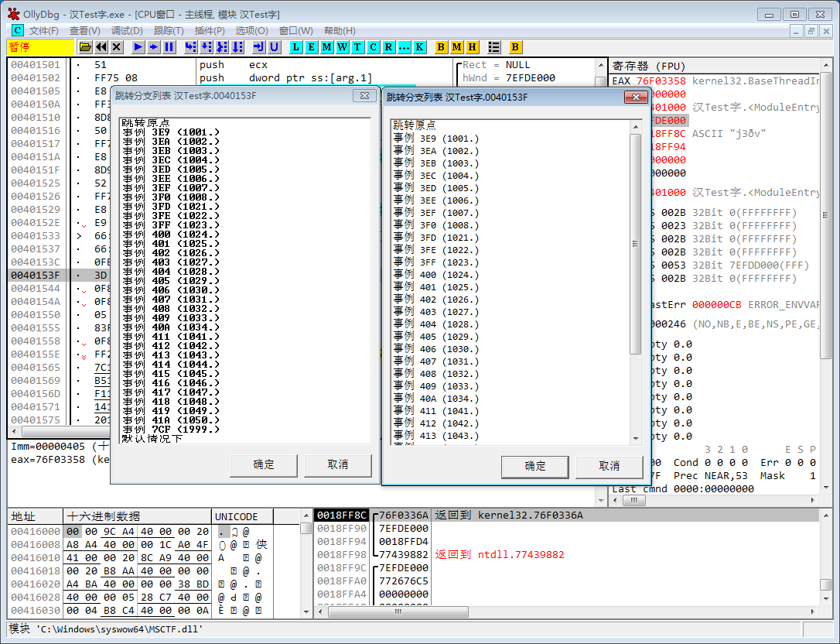Click the list-style options toolbar icon

pyautogui.click(x=493, y=47)
